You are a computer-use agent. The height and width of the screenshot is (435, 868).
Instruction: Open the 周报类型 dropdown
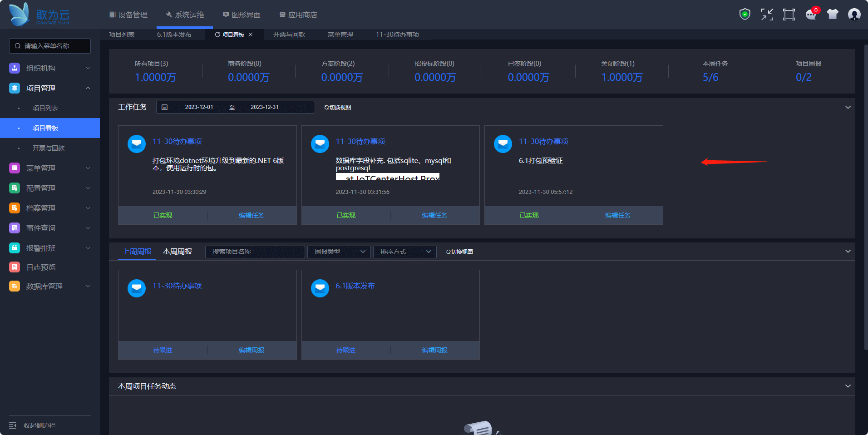coord(339,252)
